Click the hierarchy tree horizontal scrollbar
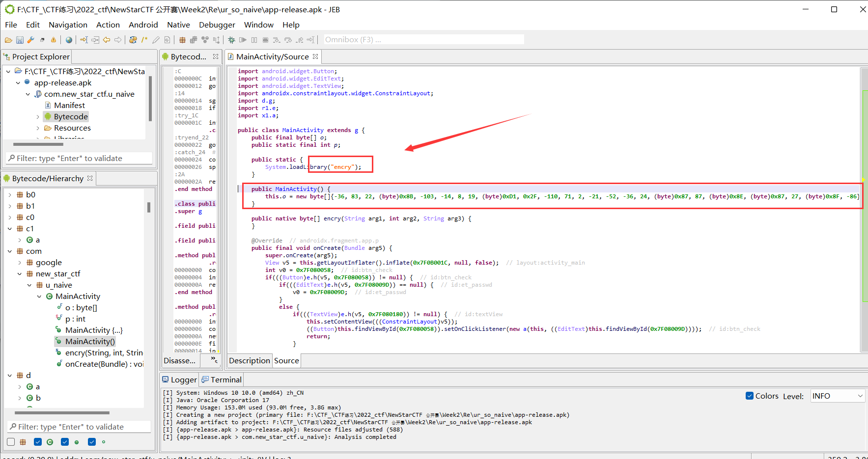The height and width of the screenshot is (459, 868). [x=62, y=413]
